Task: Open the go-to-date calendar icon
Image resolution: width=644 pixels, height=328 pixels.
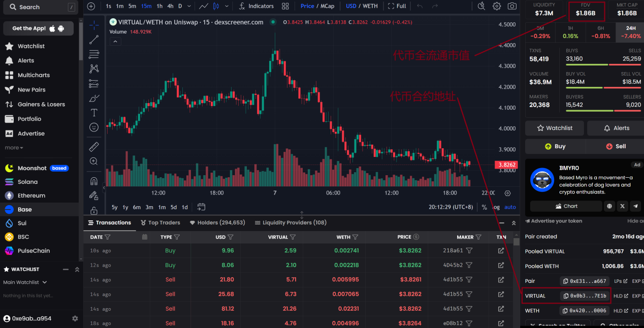Action: (201, 207)
